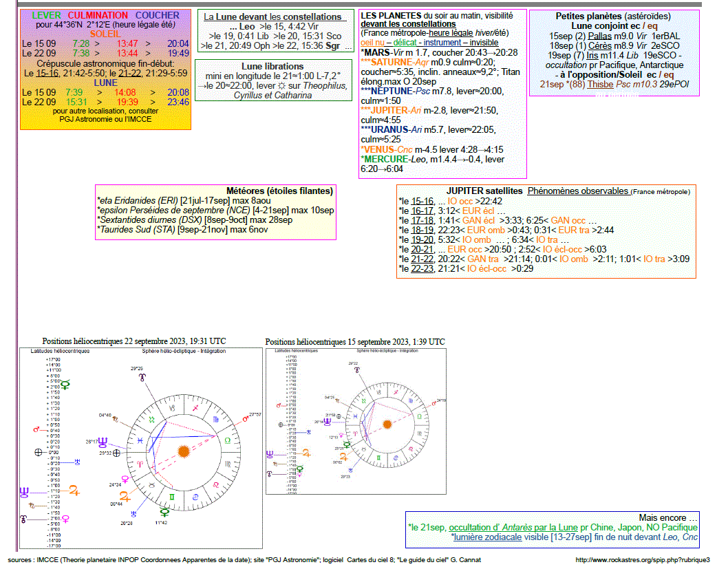Click the sources line at page bottom
The image size is (728, 569).
(244, 560)
